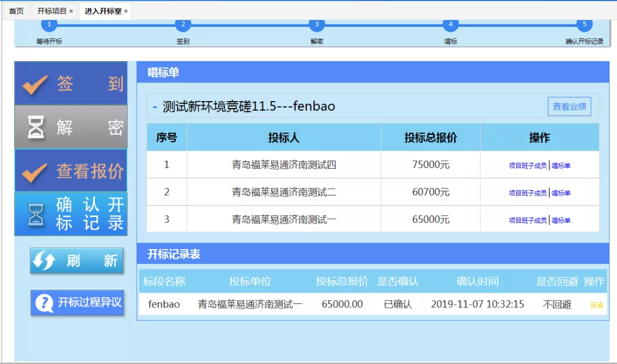Switch to the 开标项目 tab
Viewport: 617px width, 364px height.
pos(51,11)
